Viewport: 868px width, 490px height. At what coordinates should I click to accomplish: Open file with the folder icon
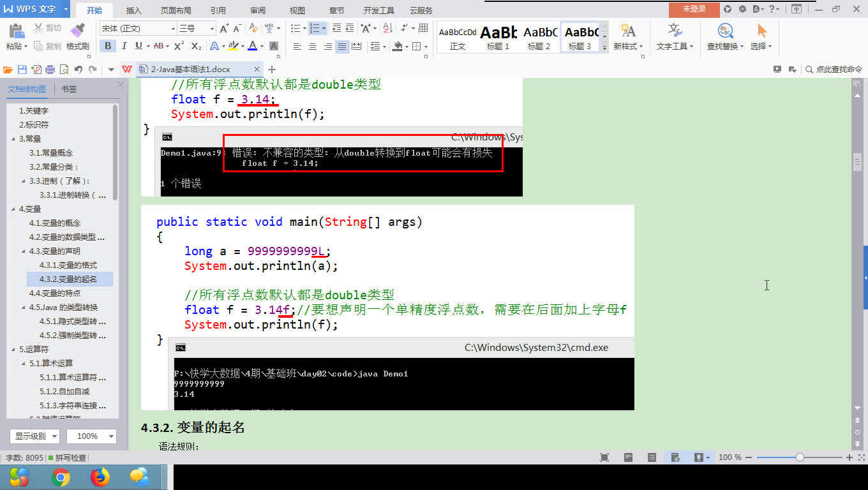coord(8,70)
